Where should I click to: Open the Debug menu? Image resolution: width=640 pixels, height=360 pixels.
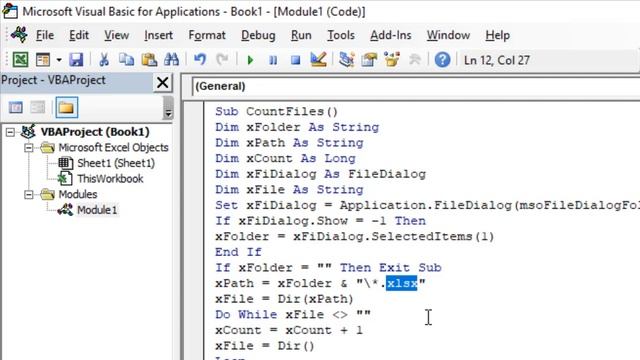(x=258, y=36)
